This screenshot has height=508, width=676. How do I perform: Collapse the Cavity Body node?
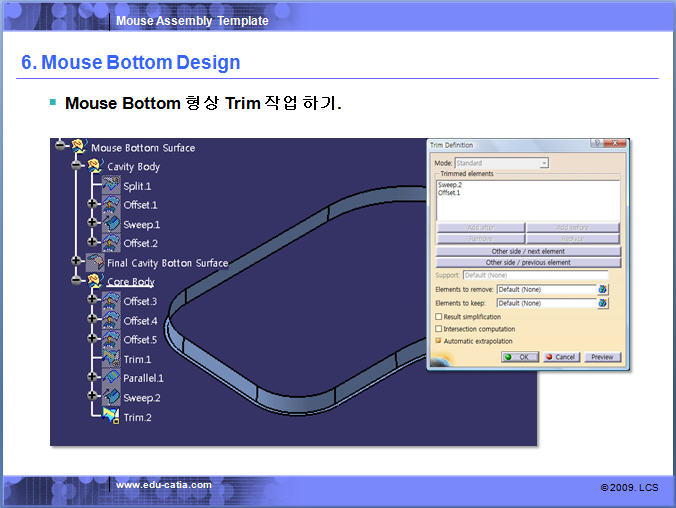(76, 167)
